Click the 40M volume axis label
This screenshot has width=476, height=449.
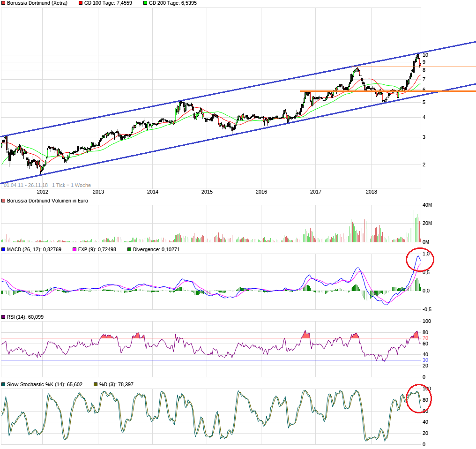coord(427,205)
